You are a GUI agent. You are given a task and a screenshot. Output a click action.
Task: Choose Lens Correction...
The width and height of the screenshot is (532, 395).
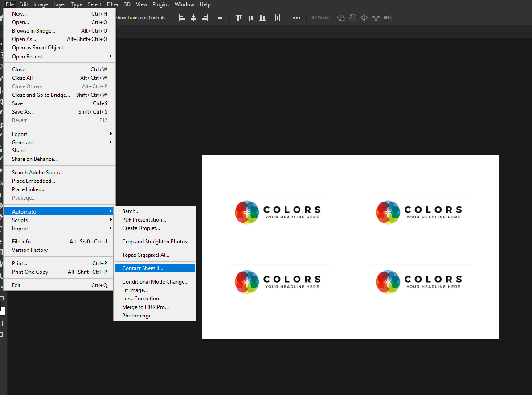coord(155,299)
